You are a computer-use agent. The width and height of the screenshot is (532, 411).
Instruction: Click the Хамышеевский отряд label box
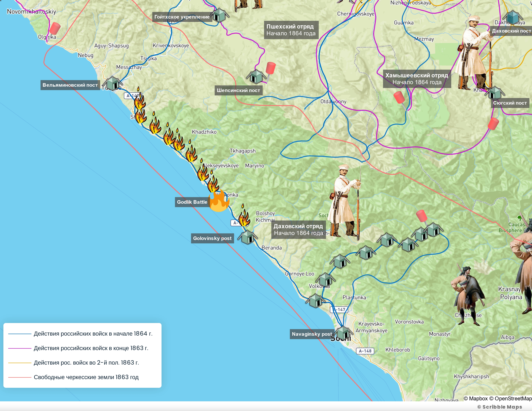pyautogui.click(x=417, y=79)
